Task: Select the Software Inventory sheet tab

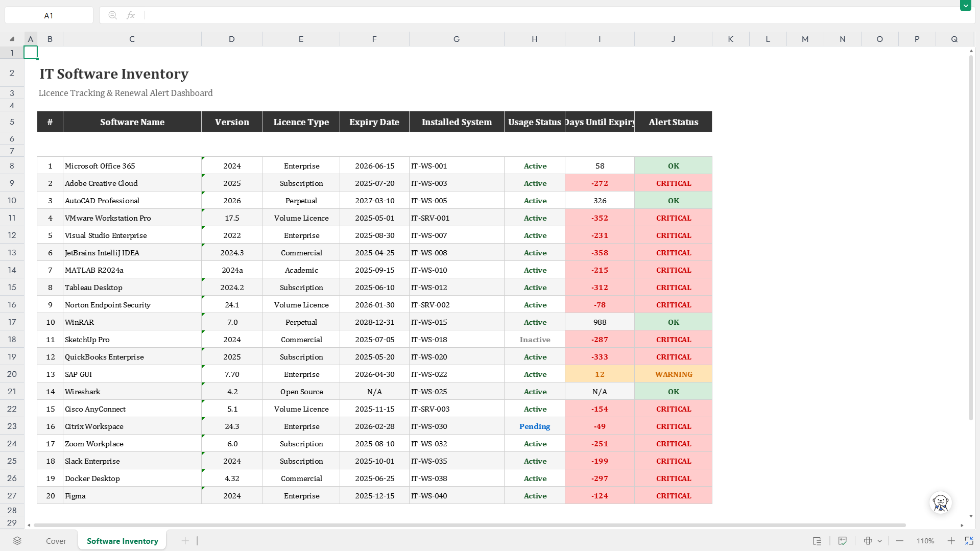Action: 123,541
